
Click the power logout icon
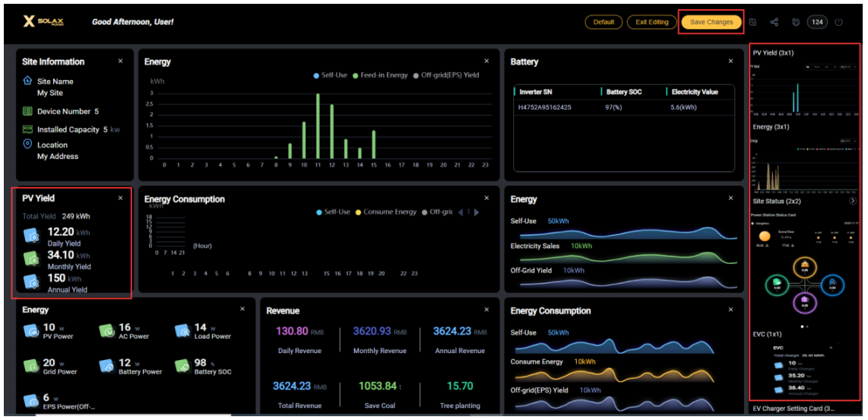tap(839, 22)
